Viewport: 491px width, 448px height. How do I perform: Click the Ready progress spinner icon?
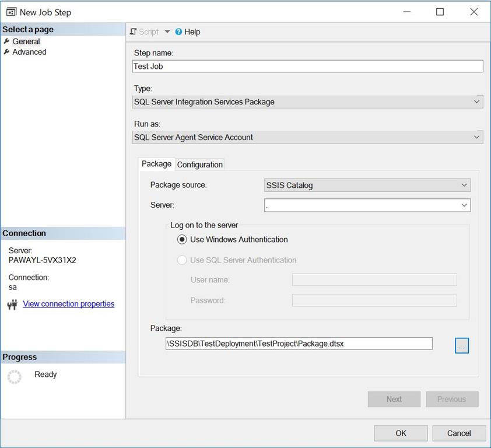[x=15, y=377]
